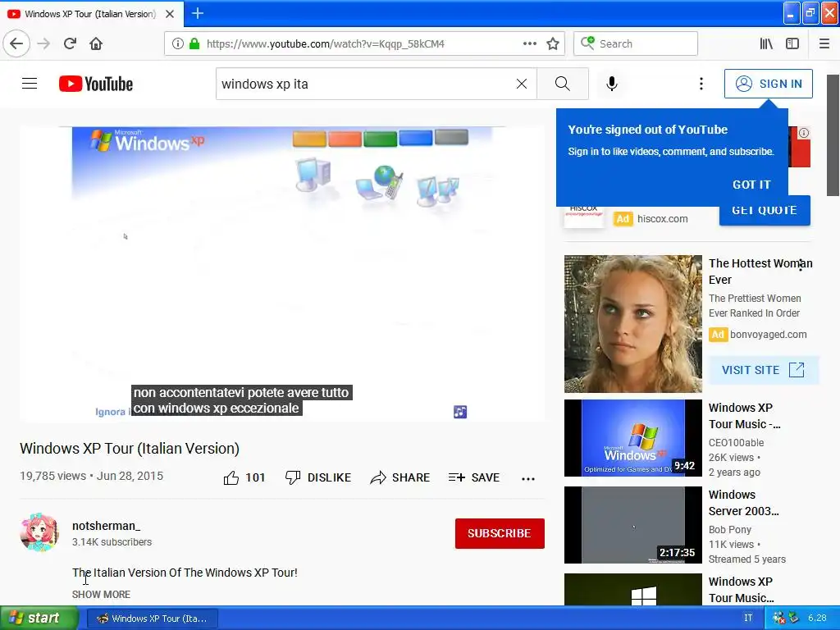Open notsherman_ channel avatar
This screenshot has height=630, width=840.
(39, 532)
